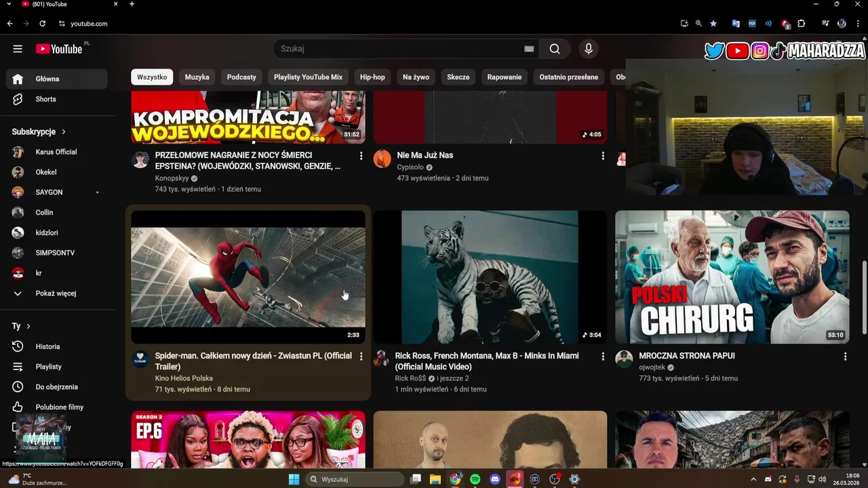
Task: Show hidden system tray icons chevron
Action: pyautogui.click(x=753, y=479)
